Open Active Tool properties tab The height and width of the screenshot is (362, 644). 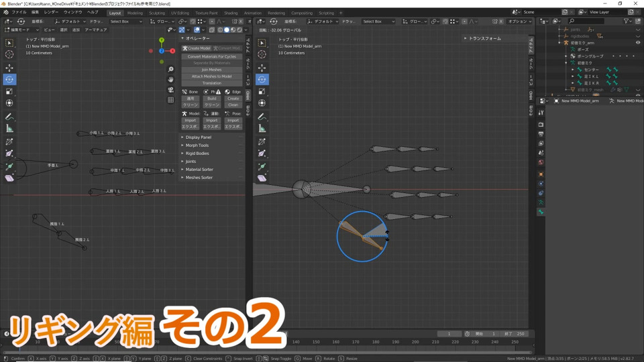point(541,113)
